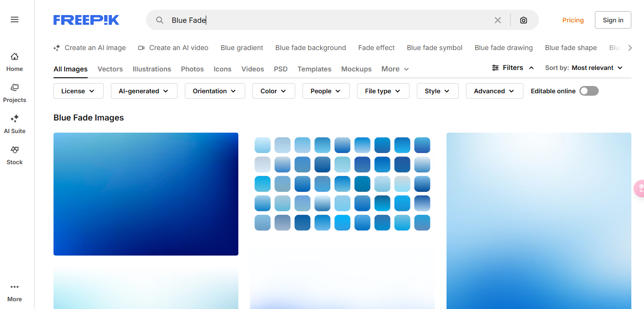
Task: Open the hamburger navigation menu
Action: point(14,19)
